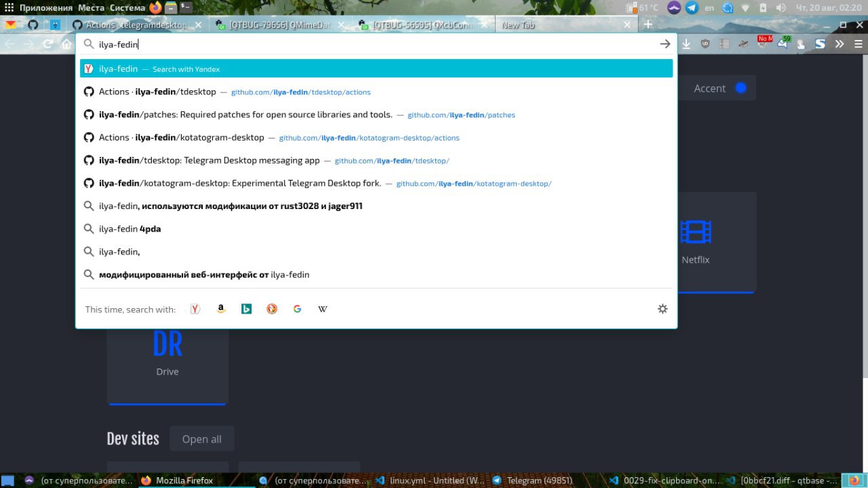Click the network status tray icon
The image size is (868, 488).
click(745, 7)
